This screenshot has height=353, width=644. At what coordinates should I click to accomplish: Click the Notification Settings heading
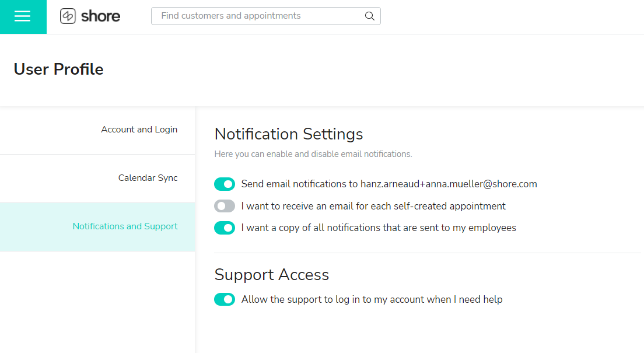click(x=289, y=134)
